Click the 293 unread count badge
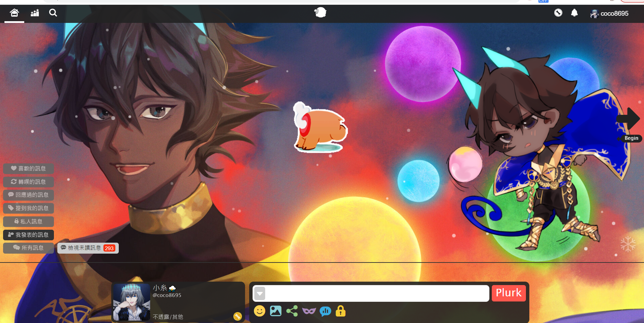The height and width of the screenshot is (323, 644). (x=109, y=248)
